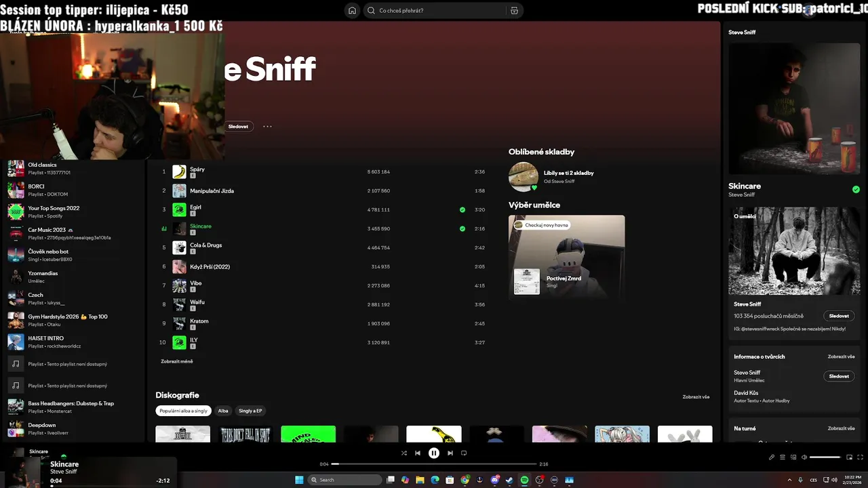Seek in the song progress bar
Image resolution: width=868 pixels, height=488 pixels.
[x=434, y=464]
